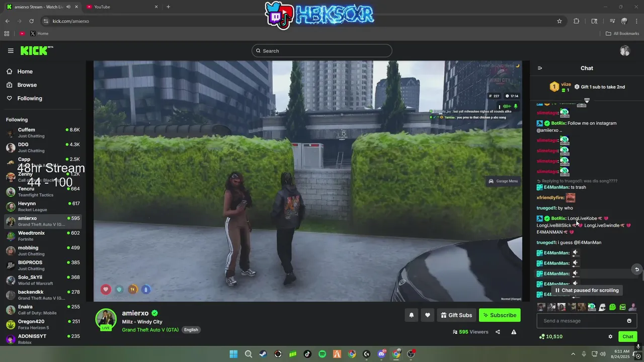Open system volume control in tray
This screenshot has width=644, height=362.
604,354
